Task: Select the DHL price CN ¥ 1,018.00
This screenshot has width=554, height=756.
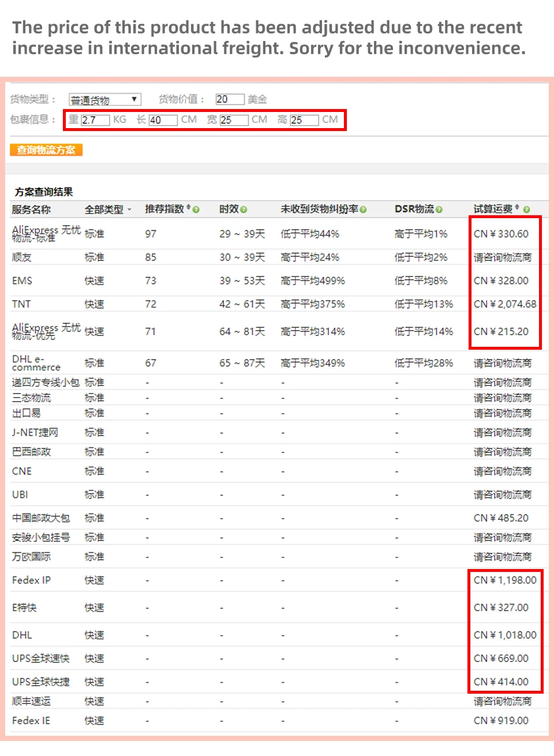Action: point(505,635)
